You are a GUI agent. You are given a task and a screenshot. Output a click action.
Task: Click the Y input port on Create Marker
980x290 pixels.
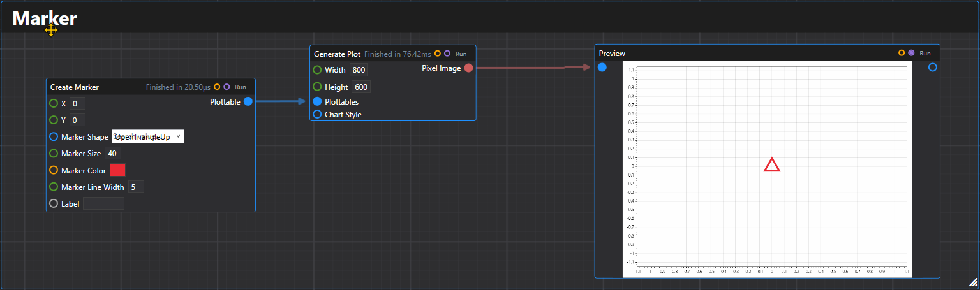(54, 120)
